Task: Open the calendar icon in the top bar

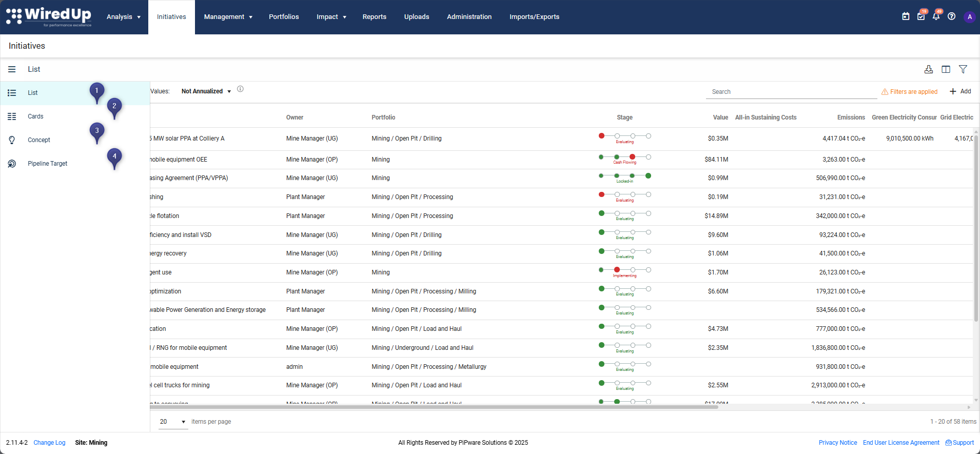Action: pyautogui.click(x=906, y=16)
